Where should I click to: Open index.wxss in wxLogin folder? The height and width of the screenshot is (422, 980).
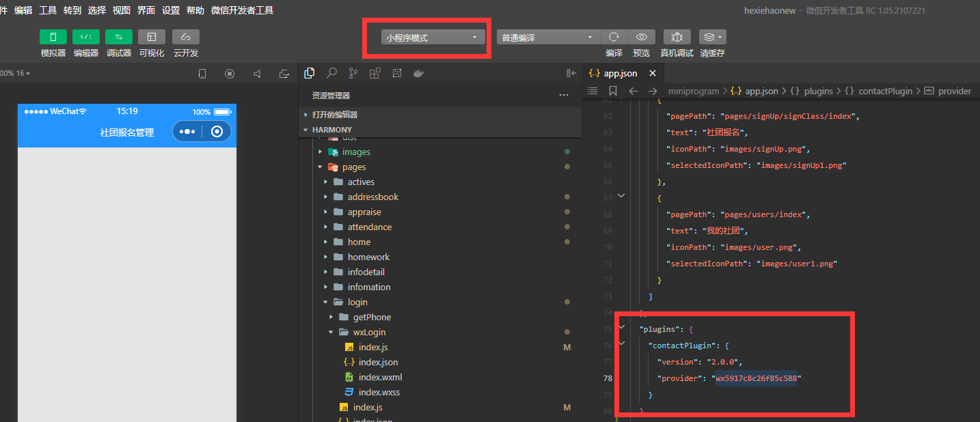[x=440, y=392]
